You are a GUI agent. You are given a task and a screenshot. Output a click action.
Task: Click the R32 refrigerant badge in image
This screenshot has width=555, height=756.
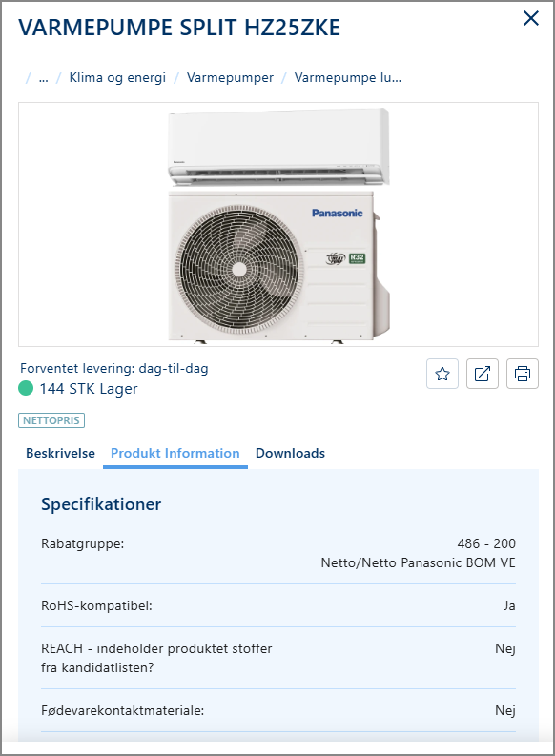(357, 258)
